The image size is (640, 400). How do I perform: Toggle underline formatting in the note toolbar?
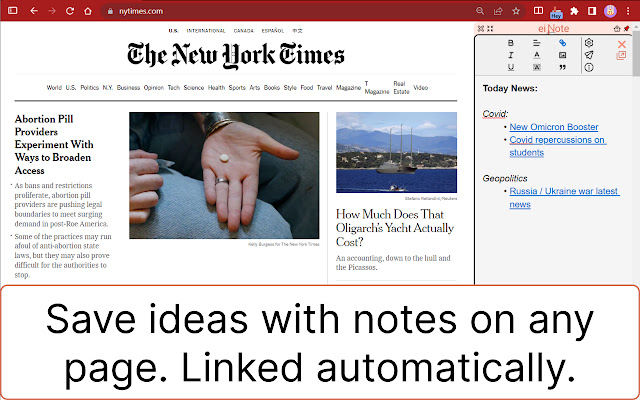pos(511,67)
